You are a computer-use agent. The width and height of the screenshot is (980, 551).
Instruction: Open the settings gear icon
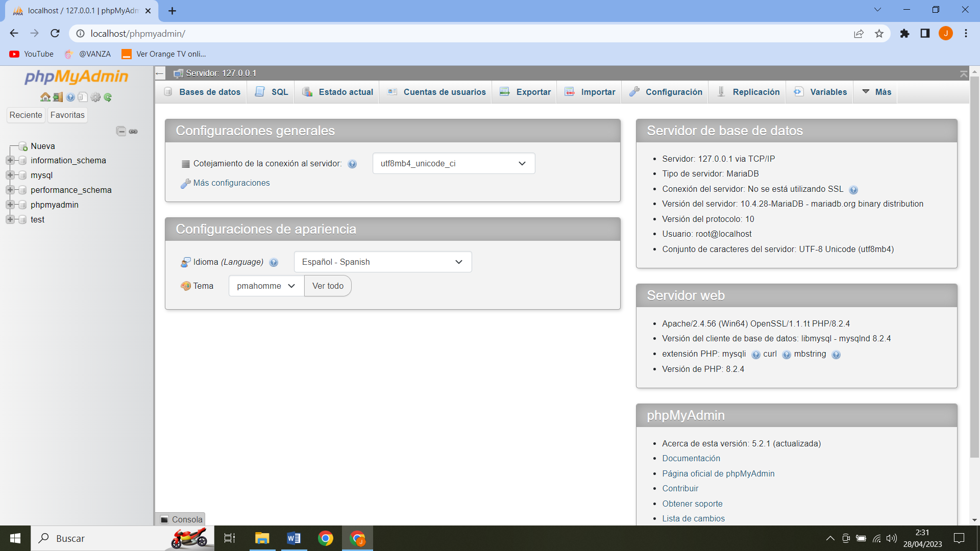click(95, 97)
